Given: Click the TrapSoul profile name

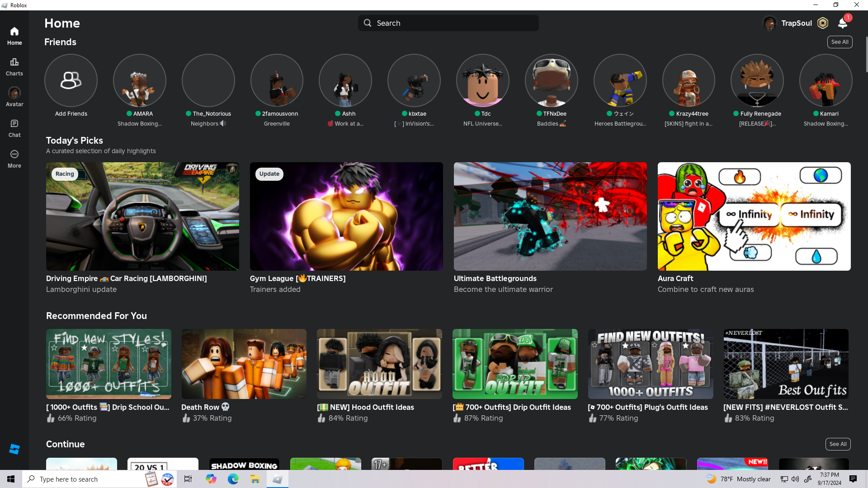Looking at the screenshot, I should [x=797, y=23].
